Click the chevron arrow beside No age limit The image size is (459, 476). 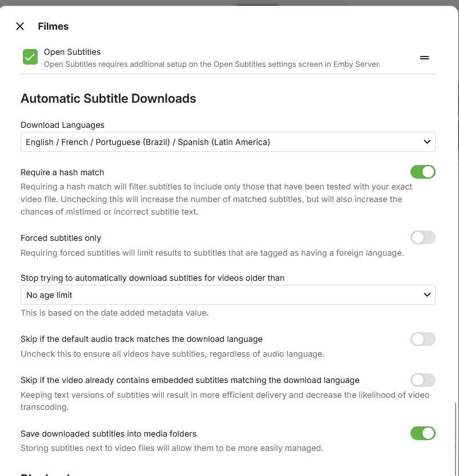pos(427,295)
